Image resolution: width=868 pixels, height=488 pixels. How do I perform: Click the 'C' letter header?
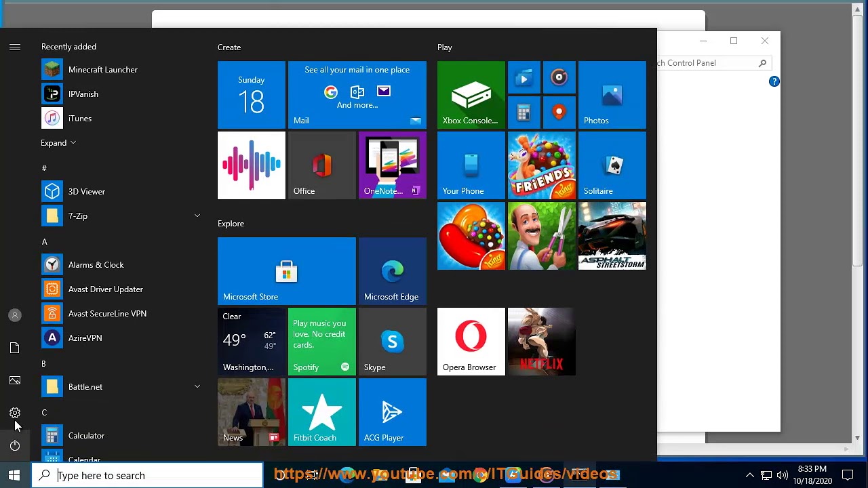(44, 413)
